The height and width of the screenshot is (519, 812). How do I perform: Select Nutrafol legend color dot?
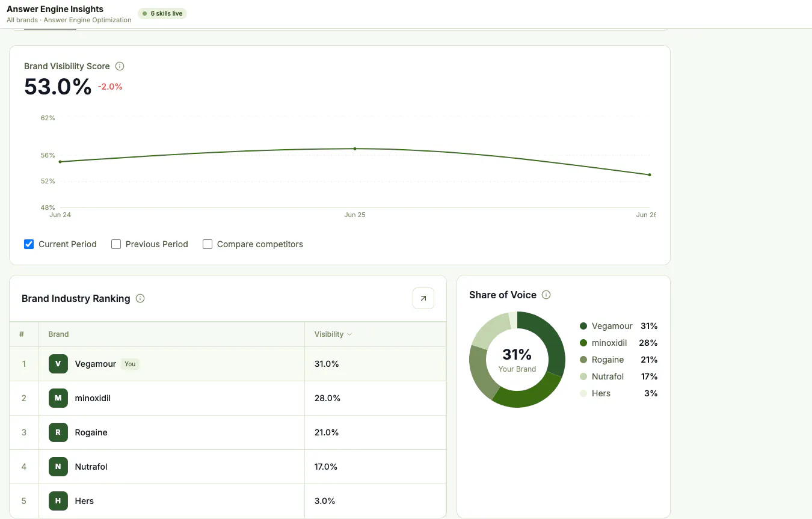point(583,376)
